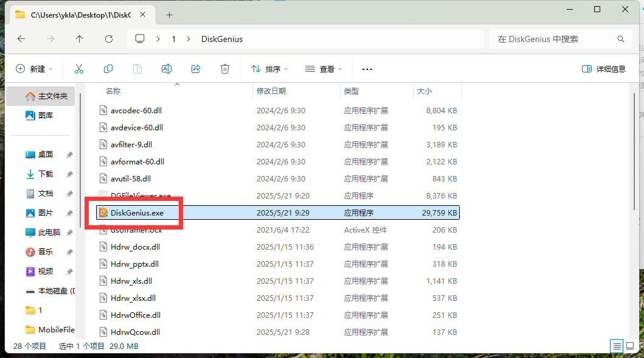Click the Refresh button
Screen dimensions: 644x358
(109, 39)
